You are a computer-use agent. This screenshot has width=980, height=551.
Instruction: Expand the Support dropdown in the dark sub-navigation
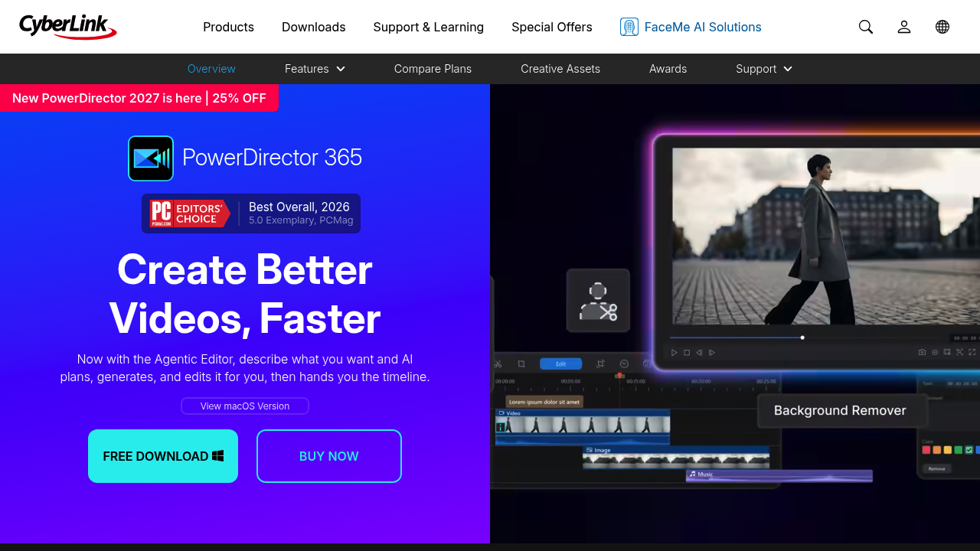pos(764,69)
